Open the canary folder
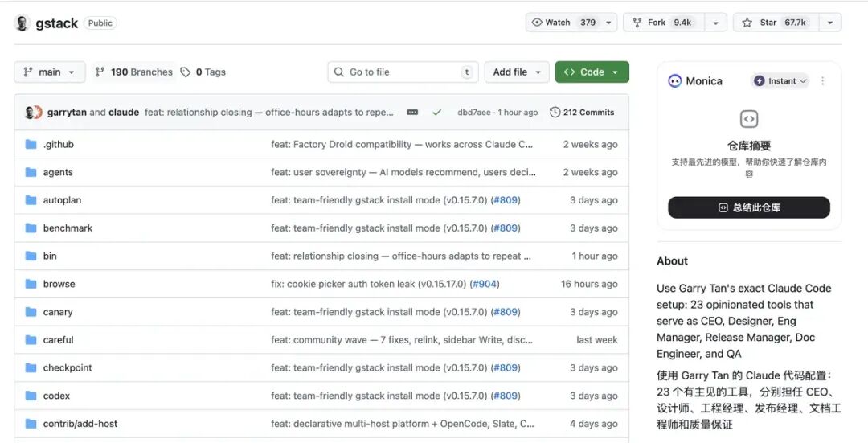This screenshot has width=868, height=443. 58,312
